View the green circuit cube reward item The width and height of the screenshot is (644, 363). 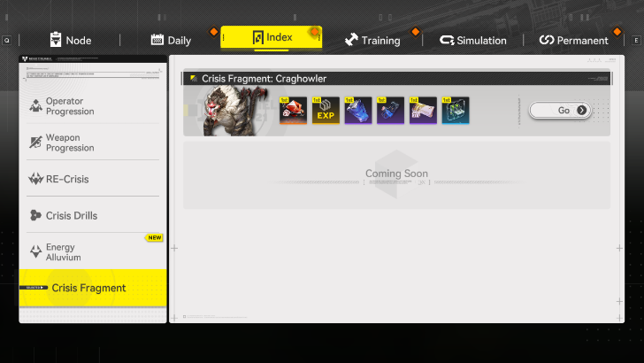tap(456, 110)
